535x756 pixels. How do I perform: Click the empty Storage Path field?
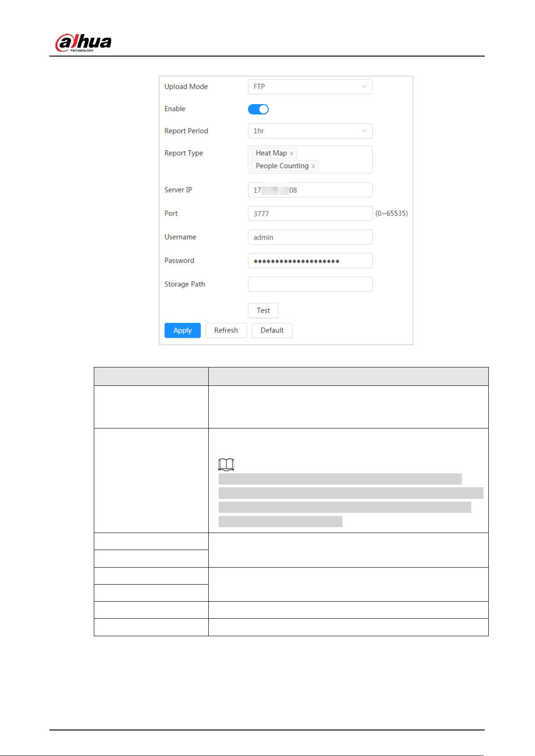click(x=310, y=284)
